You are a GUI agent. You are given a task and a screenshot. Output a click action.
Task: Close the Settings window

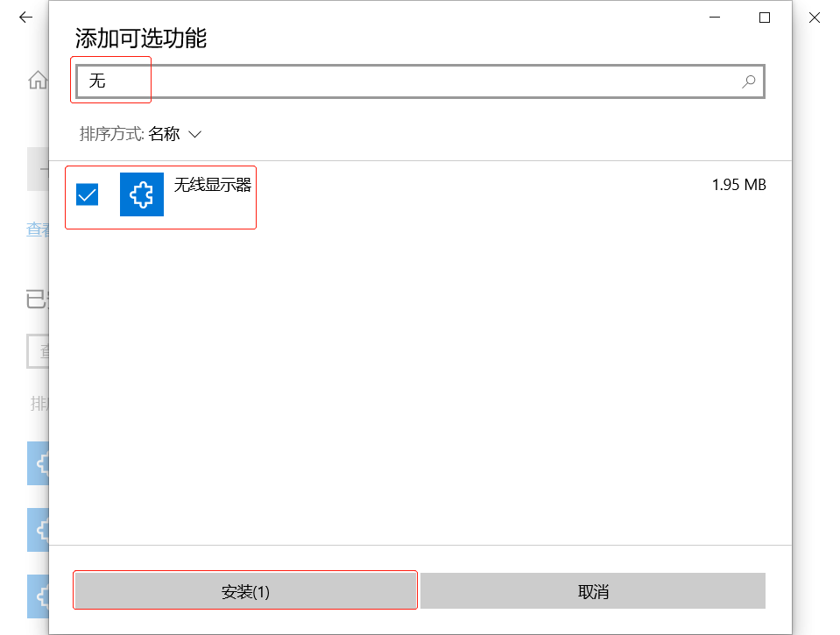[815, 17]
